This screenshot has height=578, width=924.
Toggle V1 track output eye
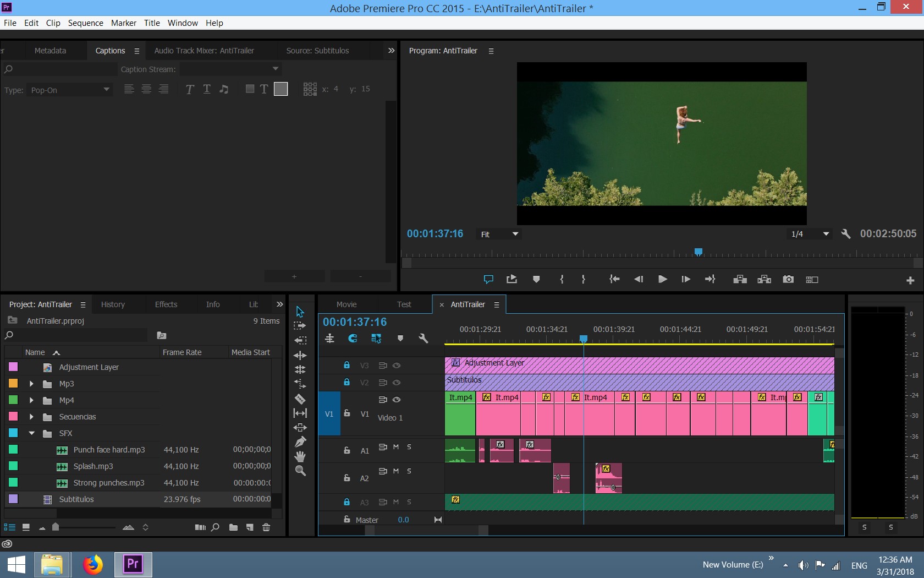pos(397,400)
